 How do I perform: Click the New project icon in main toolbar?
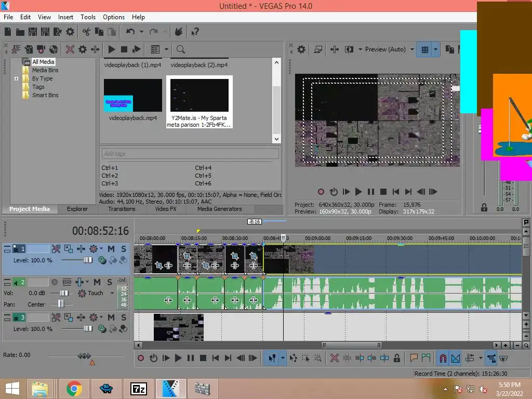coord(8,32)
